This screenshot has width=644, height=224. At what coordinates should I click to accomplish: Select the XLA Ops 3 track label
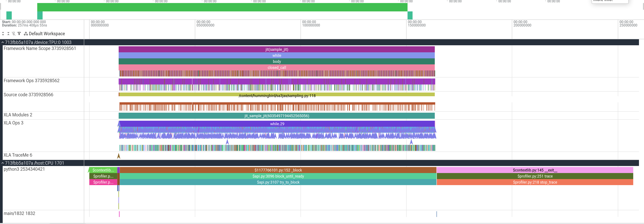coord(13,123)
